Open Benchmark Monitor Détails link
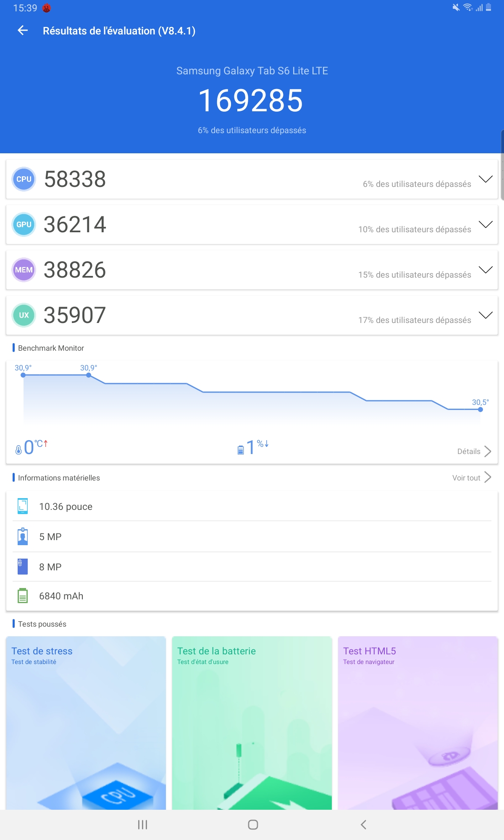This screenshot has height=840, width=504. 474,451
